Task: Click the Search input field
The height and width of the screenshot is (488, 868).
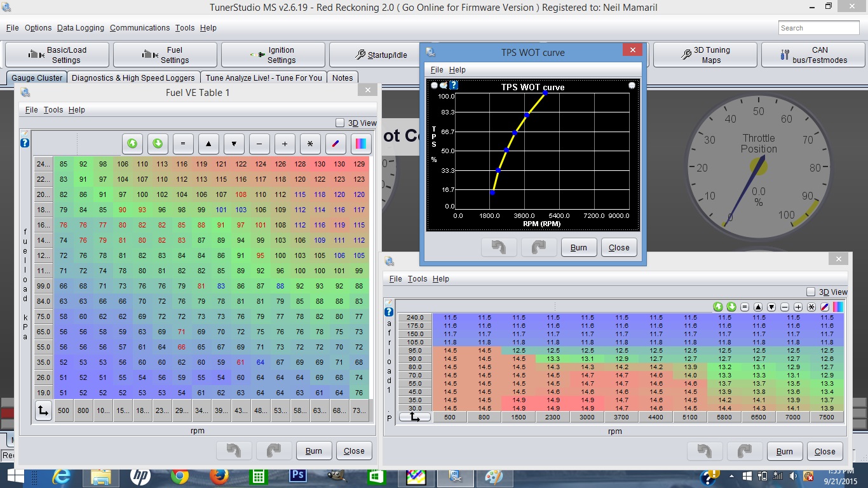Action: (818, 28)
